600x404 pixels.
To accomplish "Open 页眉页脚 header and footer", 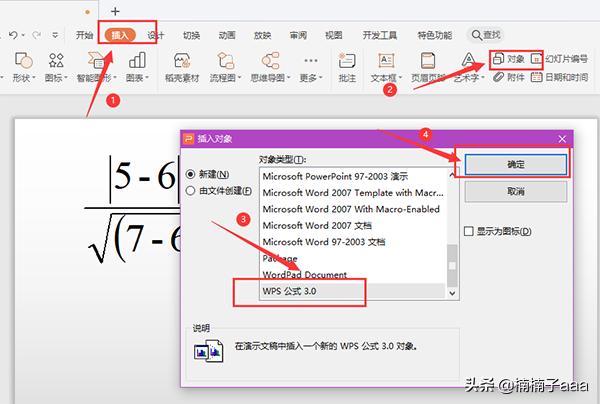I will click(x=428, y=67).
